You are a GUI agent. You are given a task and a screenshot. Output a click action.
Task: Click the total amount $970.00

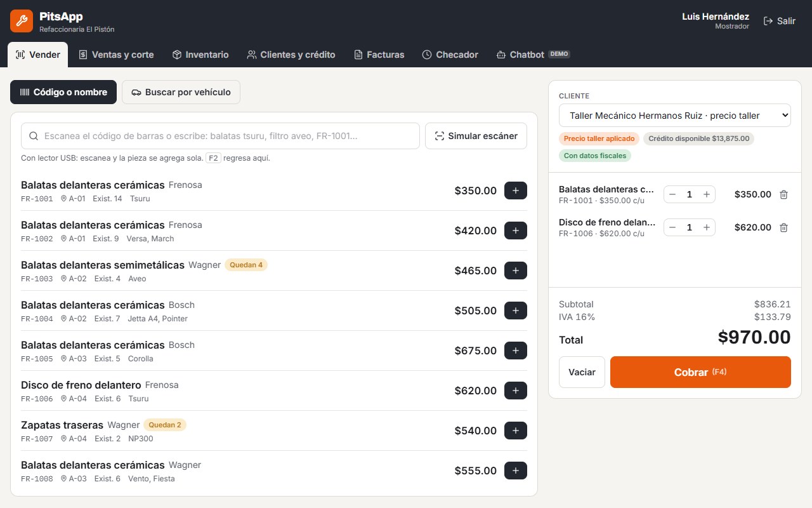coord(754,337)
